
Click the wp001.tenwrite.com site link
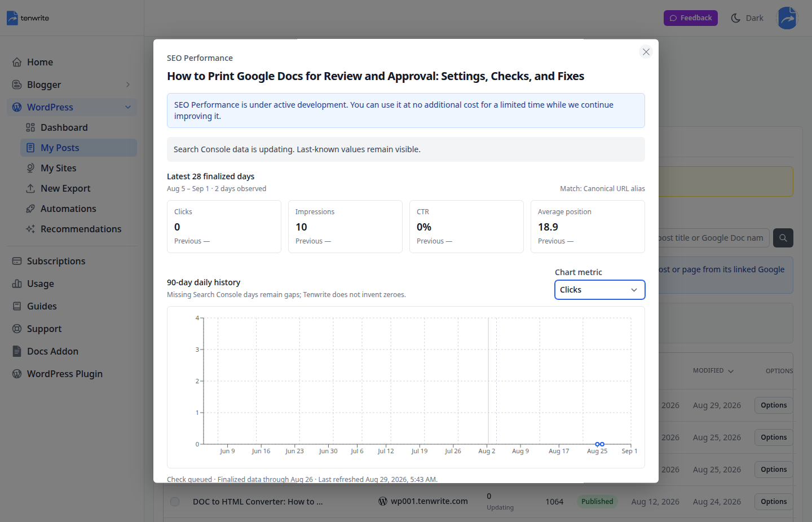pos(429,501)
